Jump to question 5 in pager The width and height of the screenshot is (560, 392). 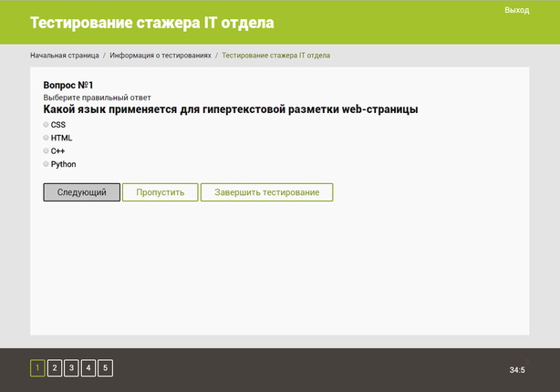pos(106,368)
